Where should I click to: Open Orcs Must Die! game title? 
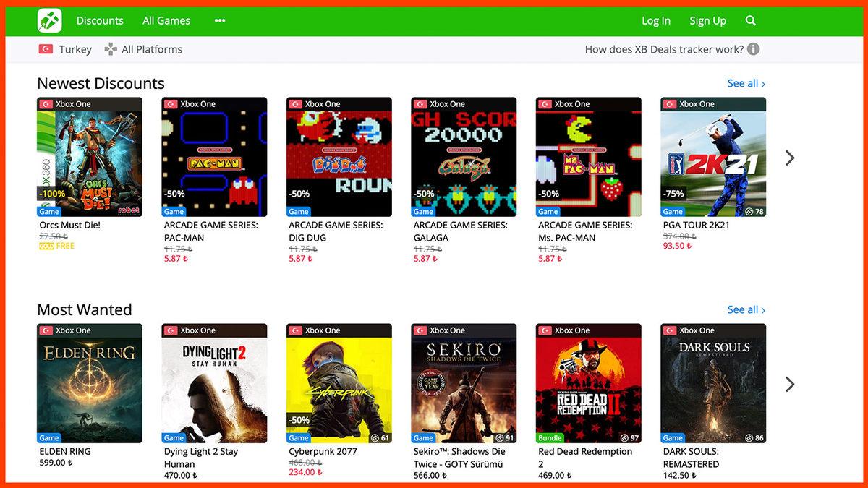70,225
